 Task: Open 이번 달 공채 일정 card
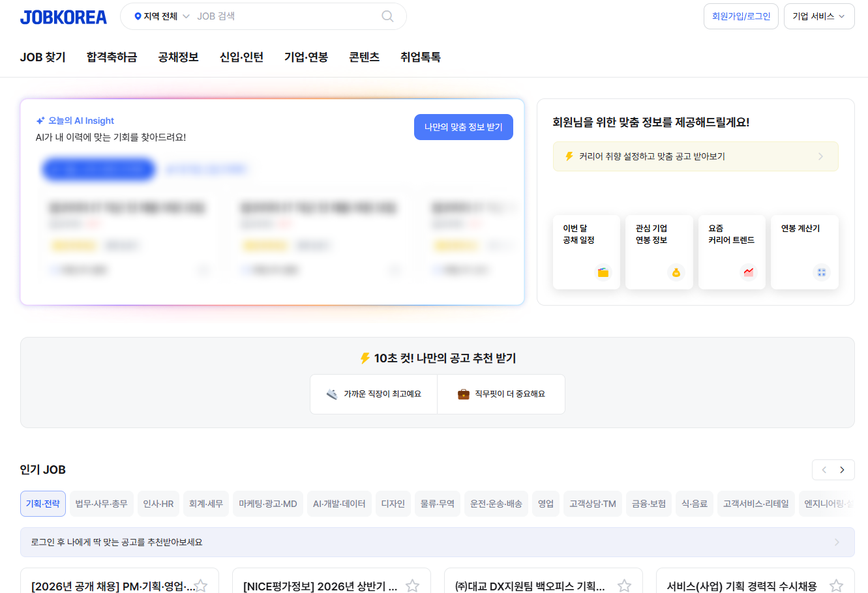[x=586, y=252]
